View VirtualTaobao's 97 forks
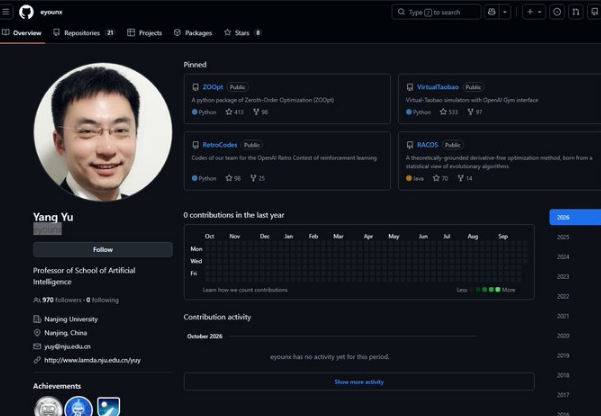 (x=475, y=112)
